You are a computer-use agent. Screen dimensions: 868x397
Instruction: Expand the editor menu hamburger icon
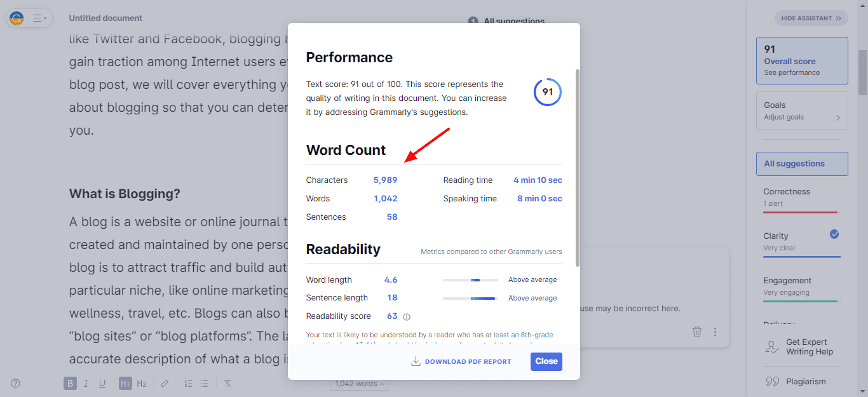(x=39, y=18)
